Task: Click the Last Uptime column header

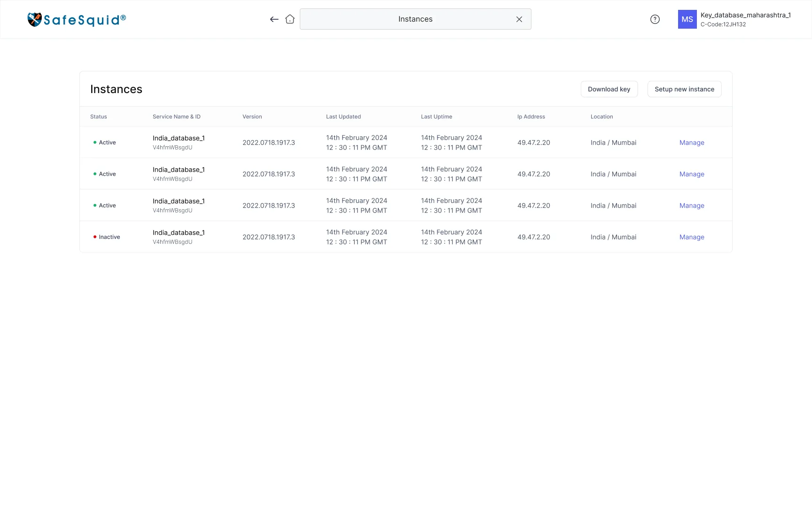Action: point(437,117)
